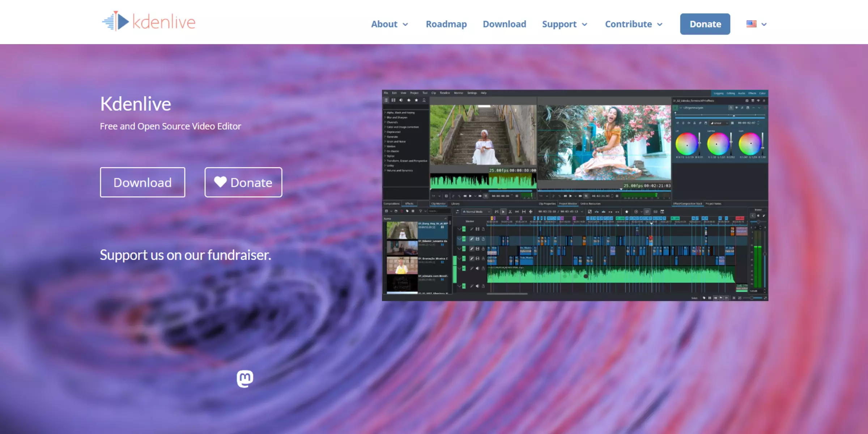
Task: Click the Kdenlive logo in the header
Action: [149, 22]
